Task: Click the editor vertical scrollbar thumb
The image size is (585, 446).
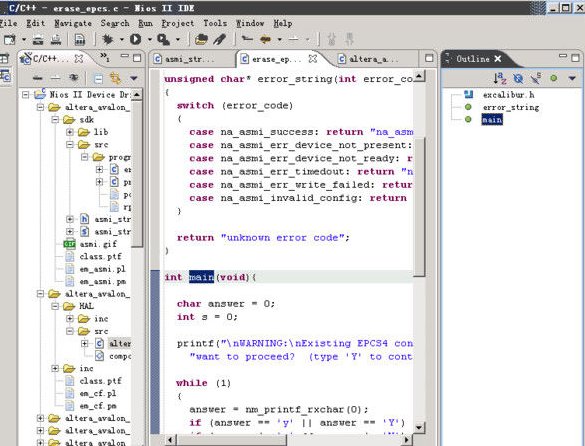Action: coord(419,207)
